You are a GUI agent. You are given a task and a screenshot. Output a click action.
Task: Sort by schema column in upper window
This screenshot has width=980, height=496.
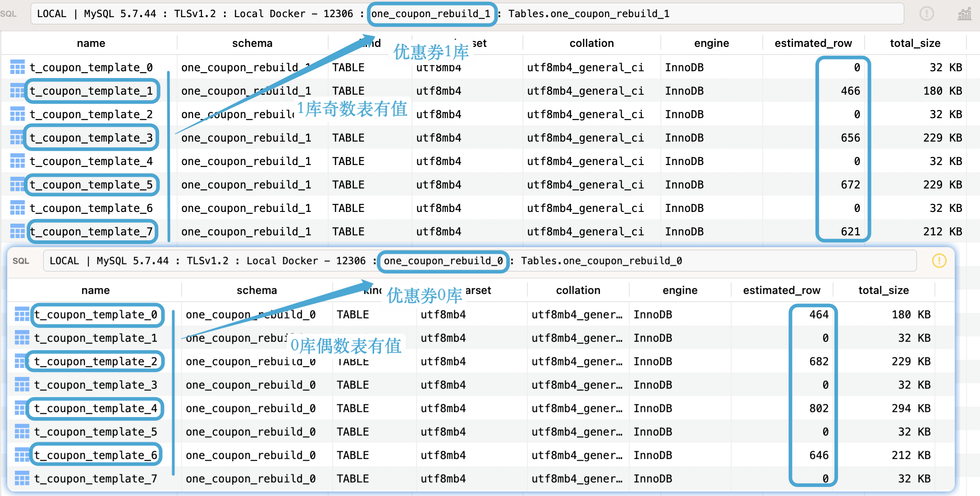(252, 43)
